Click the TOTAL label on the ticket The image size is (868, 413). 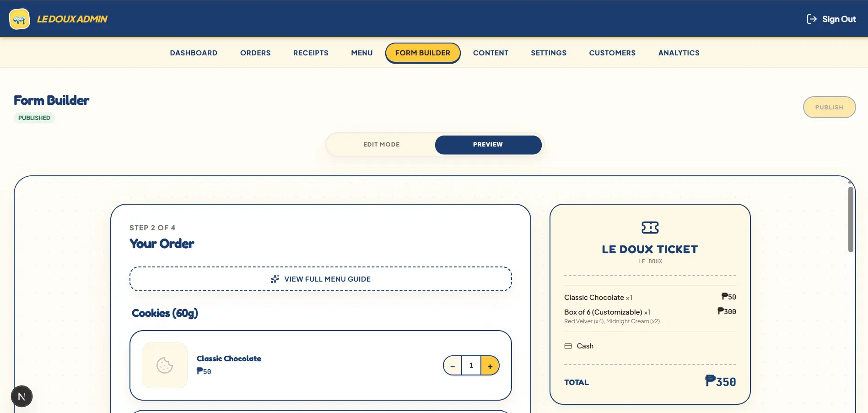[577, 382]
